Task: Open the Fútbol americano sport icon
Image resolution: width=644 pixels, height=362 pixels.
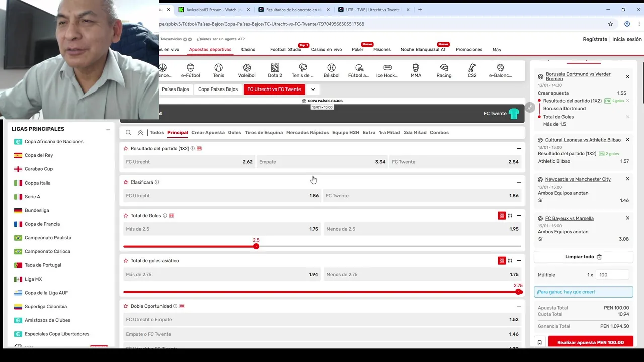Action: point(359,71)
